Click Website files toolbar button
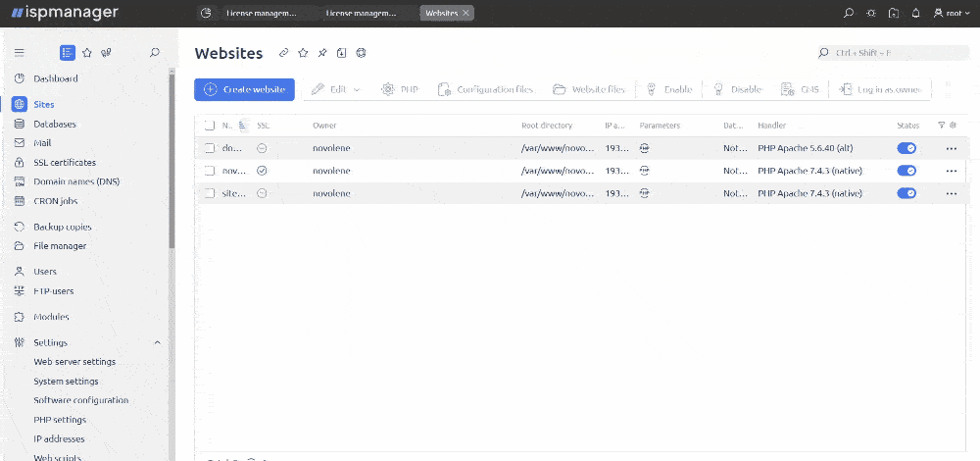The height and width of the screenshot is (461, 980). (589, 89)
